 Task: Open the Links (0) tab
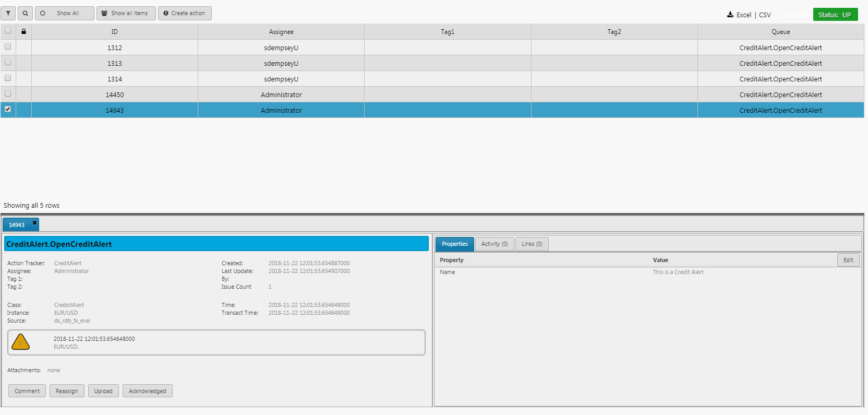point(532,244)
